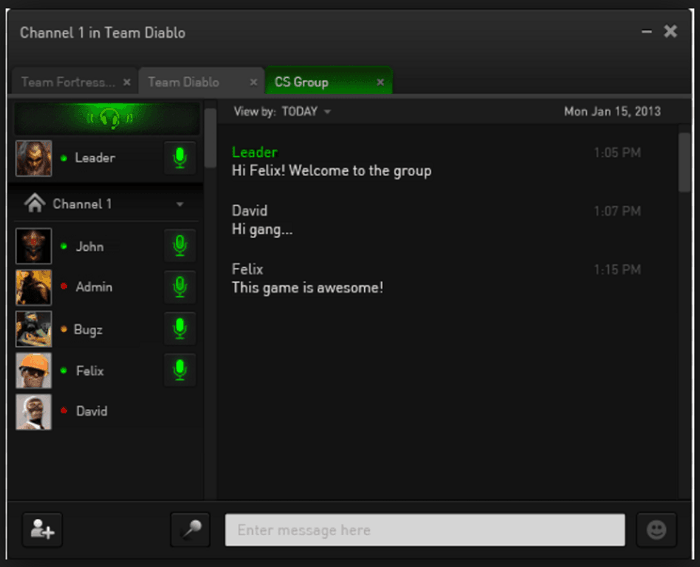Minimize the chat window
700x567 pixels.
pos(646,32)
